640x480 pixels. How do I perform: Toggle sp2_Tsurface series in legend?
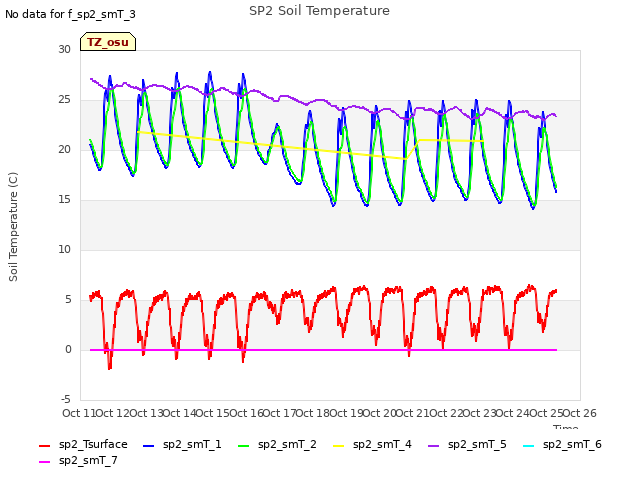click(83, 444)
